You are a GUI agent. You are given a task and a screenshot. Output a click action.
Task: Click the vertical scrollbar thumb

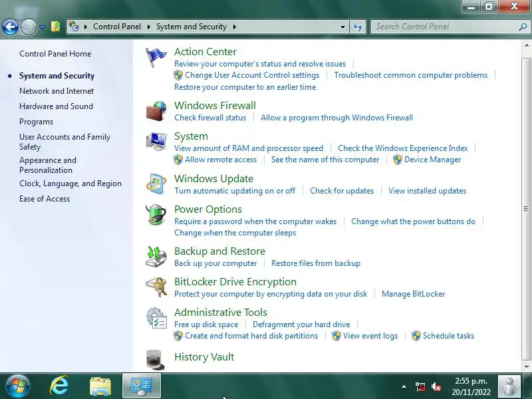(526, 209)
